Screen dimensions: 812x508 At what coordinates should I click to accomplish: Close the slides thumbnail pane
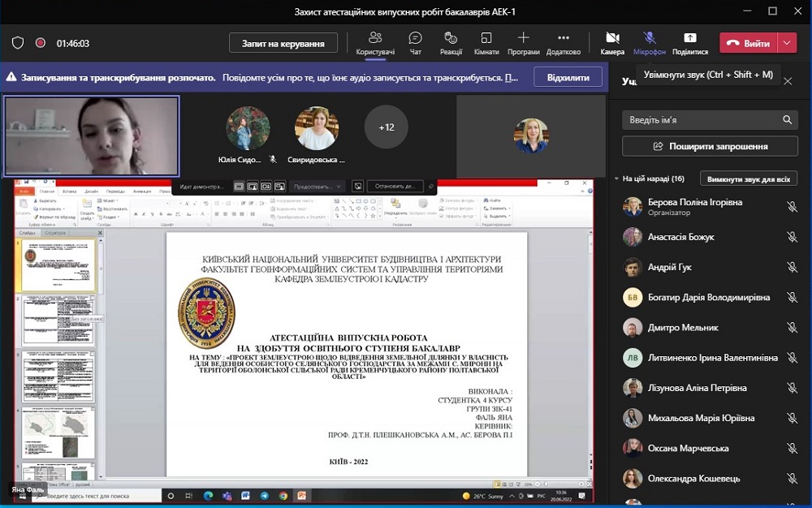click(100, 233)
